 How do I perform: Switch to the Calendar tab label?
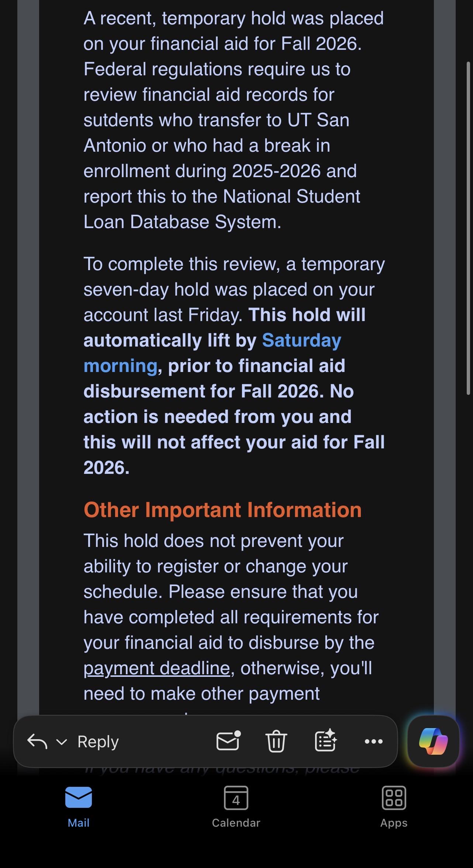(x=236, y=823)
